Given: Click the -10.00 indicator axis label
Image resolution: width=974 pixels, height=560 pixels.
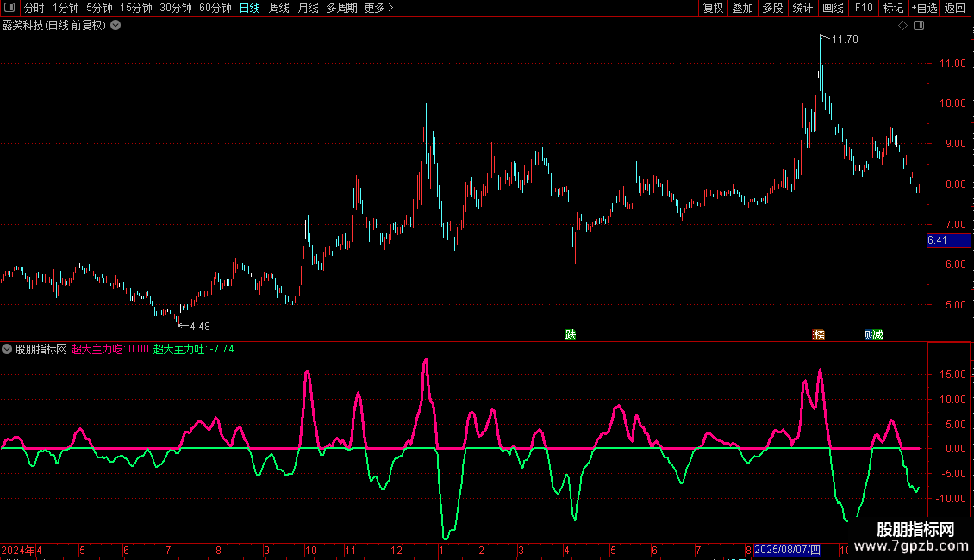Looking at the screenshot, I should pos(951,499).
